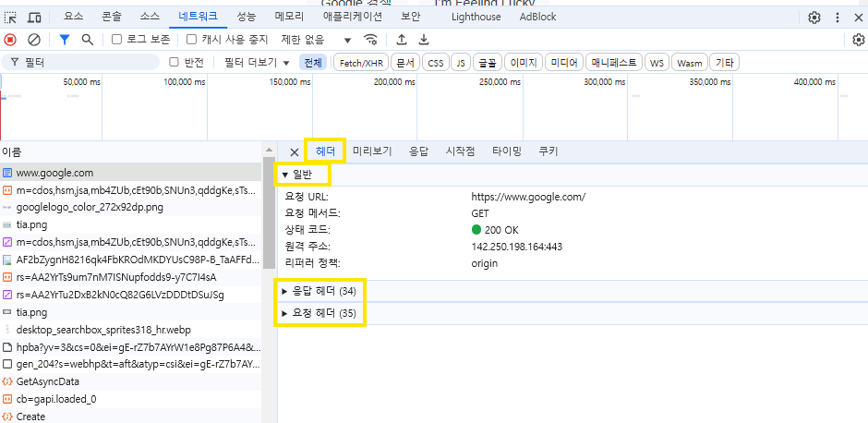Select the rs=AA2YrTs9um7nM7ISNupfodds9-y7C7I4sA request

click(x=131, y=277)
